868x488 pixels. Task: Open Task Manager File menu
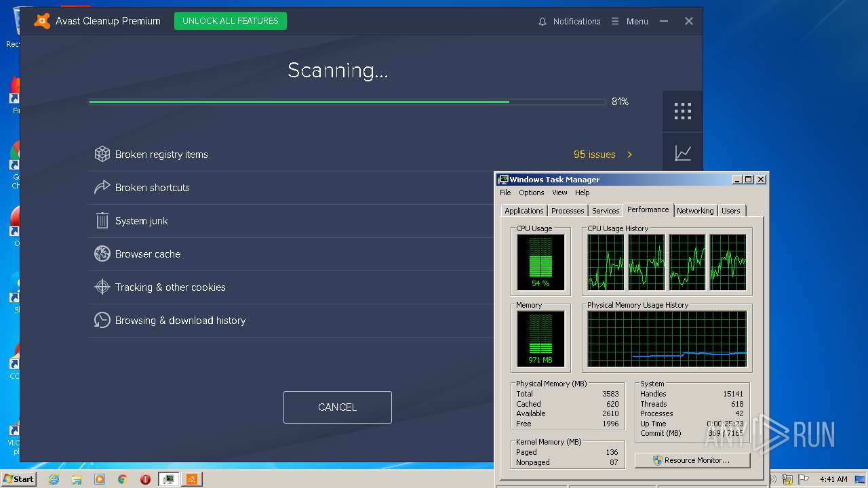click(505, 192)
